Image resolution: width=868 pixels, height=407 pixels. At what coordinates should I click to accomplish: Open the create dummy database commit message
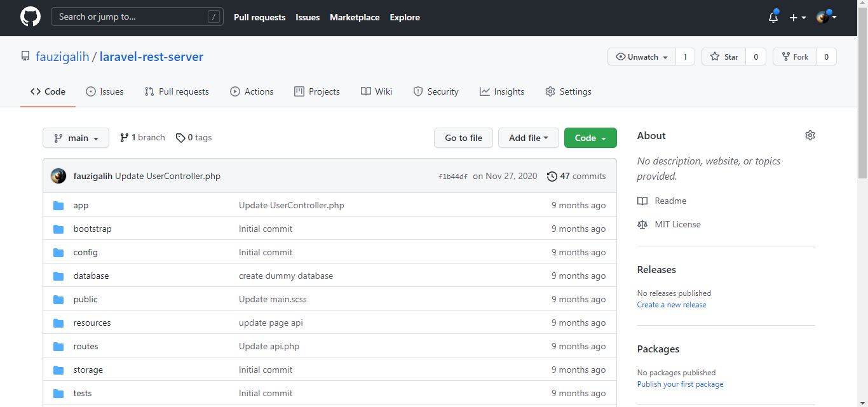(286, 276)
